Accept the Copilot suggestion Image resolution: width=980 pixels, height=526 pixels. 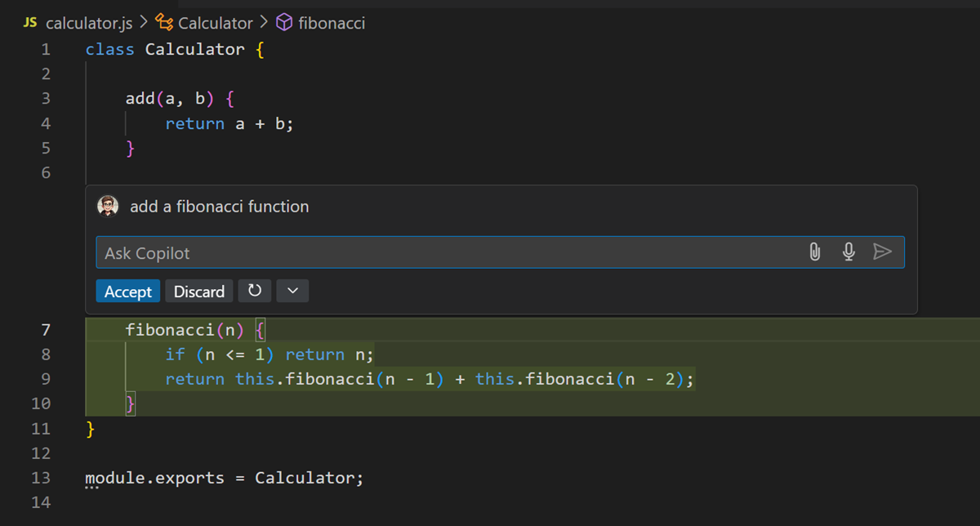point(127,291)
